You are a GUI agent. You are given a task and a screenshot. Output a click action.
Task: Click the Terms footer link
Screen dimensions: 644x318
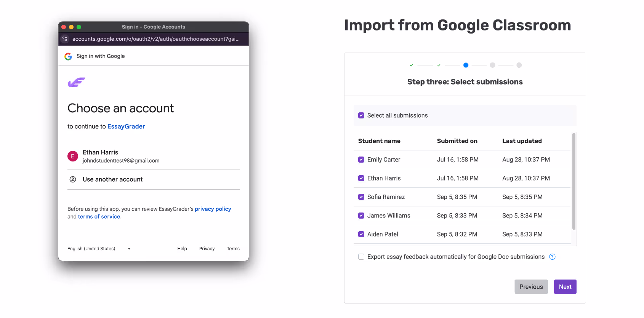click(x=233, y=249)
